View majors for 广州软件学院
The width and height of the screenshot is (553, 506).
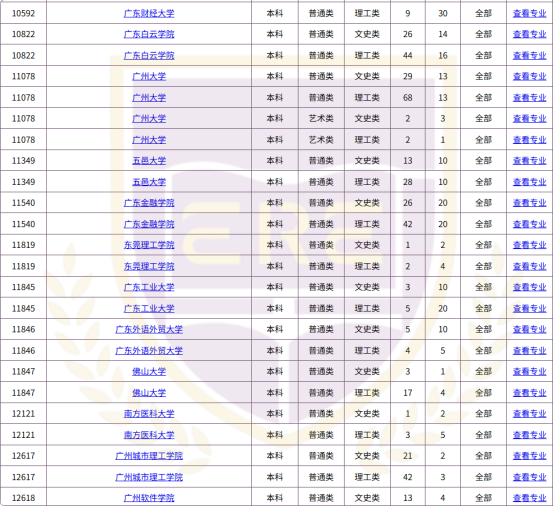529,498
